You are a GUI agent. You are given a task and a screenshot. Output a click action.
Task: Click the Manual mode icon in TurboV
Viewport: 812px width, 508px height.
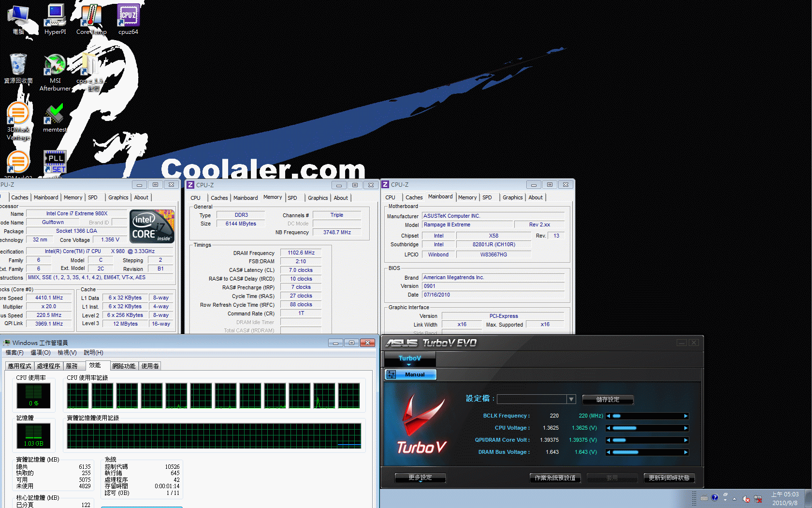[x=391, y=374]
